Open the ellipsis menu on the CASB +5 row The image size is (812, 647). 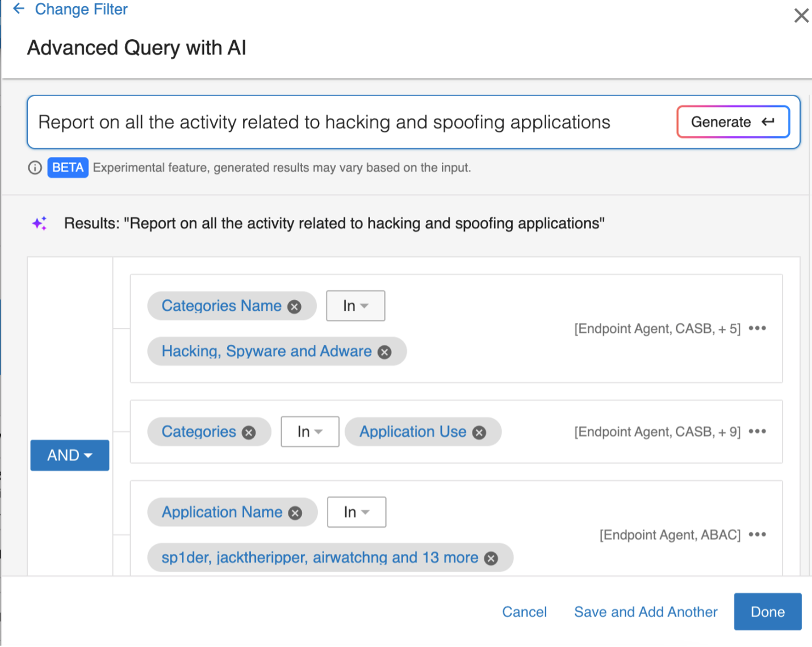pyautogui.click(x=758, y=328)
